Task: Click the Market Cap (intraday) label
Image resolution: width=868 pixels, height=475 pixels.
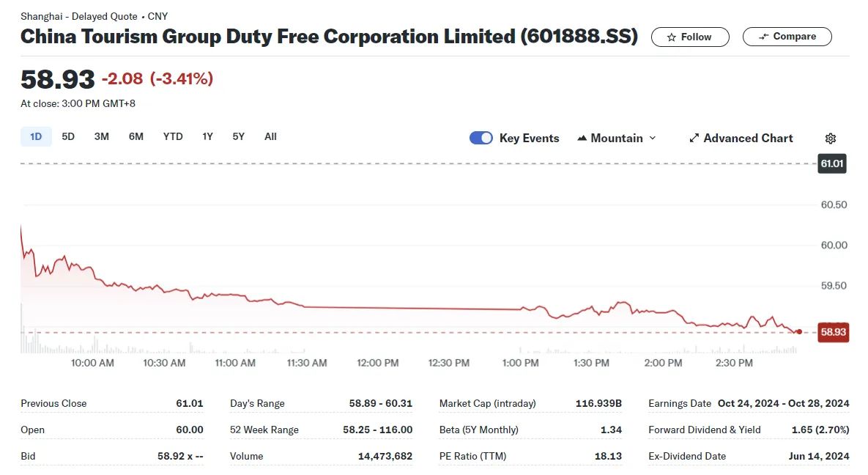Action: 488,403
